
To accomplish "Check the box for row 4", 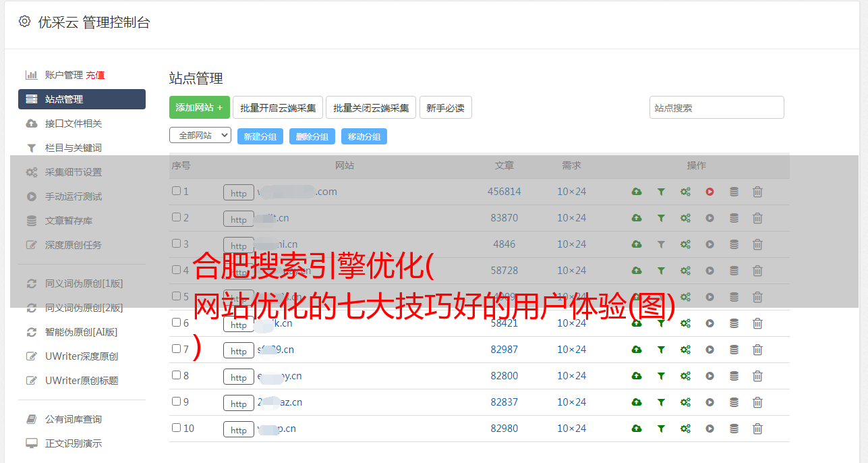I will coord(176,270).
